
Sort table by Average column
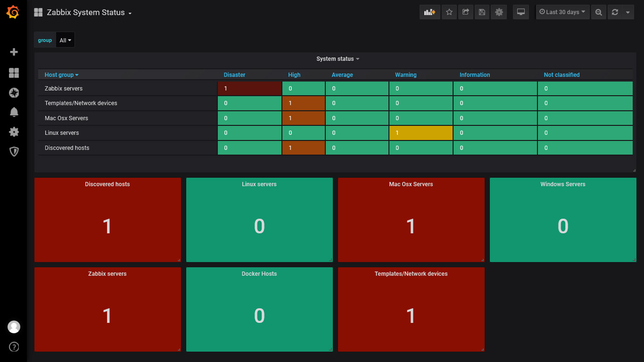click(342, 75)
